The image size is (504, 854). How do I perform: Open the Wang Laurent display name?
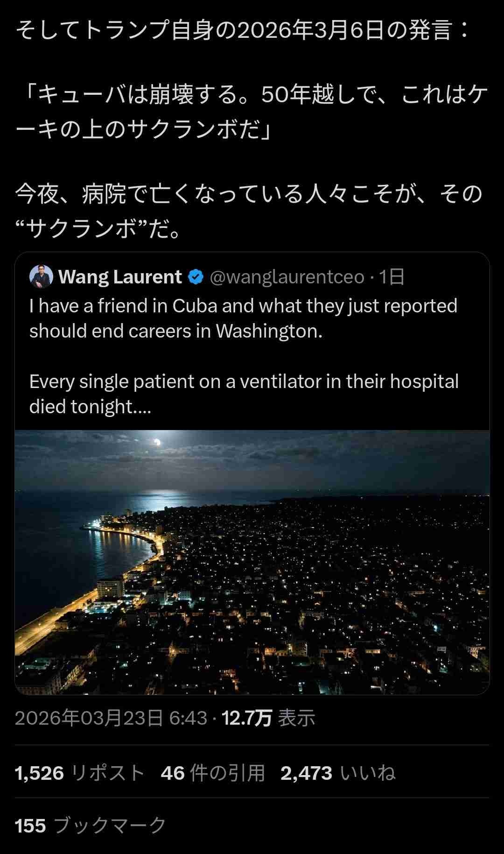(120, 277)
